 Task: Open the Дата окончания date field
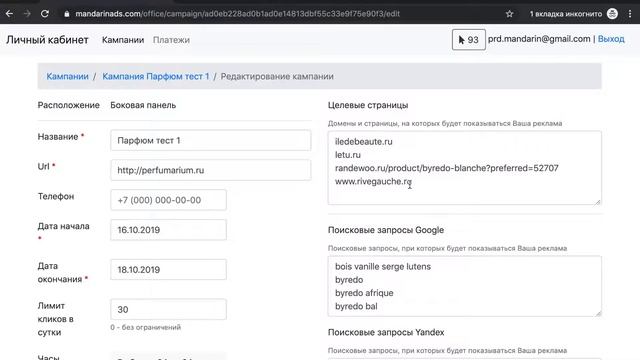(168, 269)
